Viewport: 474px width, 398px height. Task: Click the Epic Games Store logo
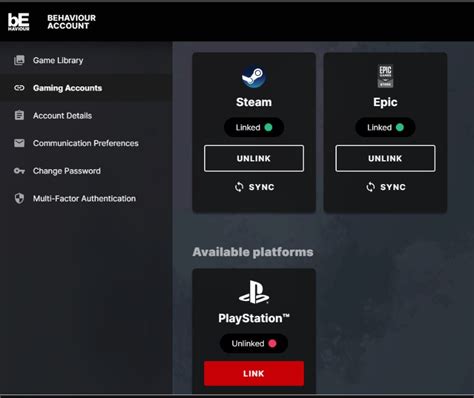pos(385,76)
